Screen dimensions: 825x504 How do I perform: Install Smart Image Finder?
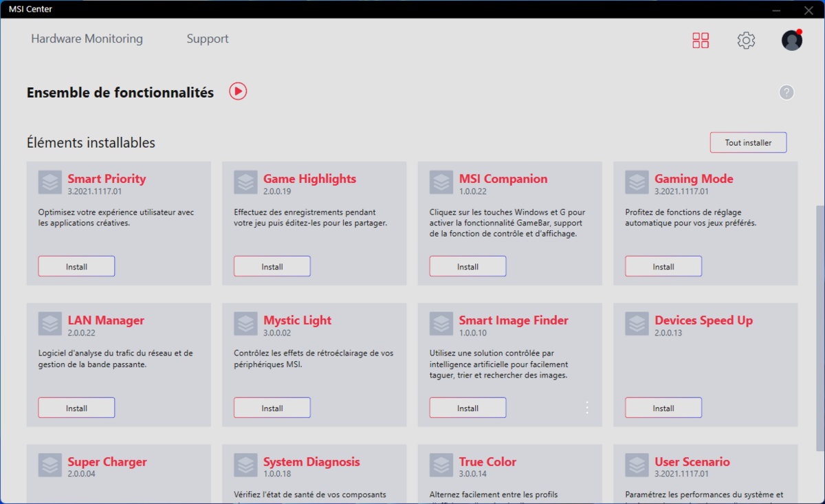pos(468,408)
